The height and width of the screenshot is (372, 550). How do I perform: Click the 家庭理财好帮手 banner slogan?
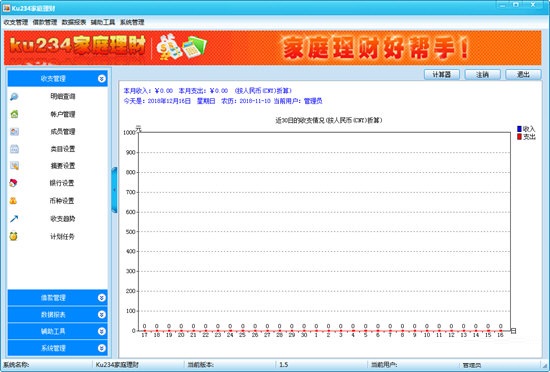click(x=375, y=48)
